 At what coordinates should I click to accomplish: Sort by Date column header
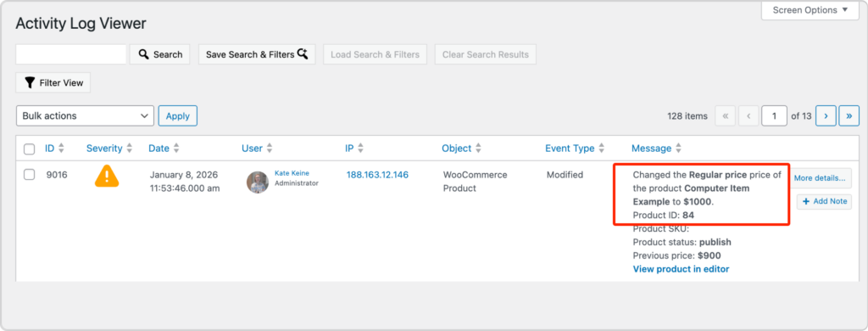tap(164, 148)
